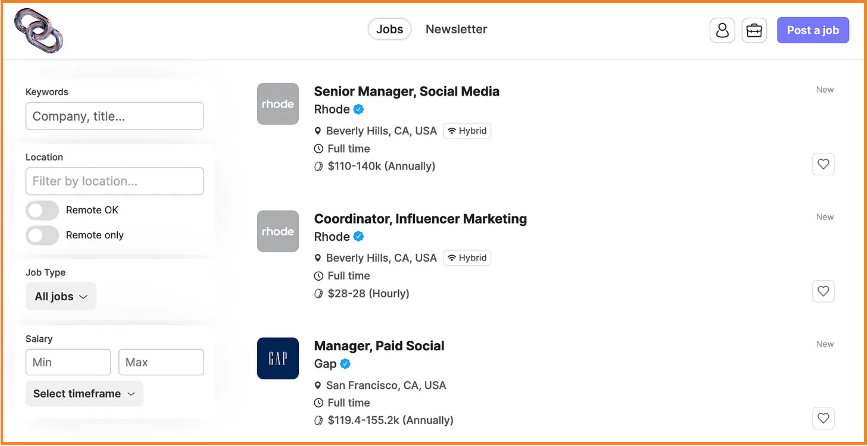Turn on the Remote only switch
Viewport: 868px width, 446px height.
[42, 235]
